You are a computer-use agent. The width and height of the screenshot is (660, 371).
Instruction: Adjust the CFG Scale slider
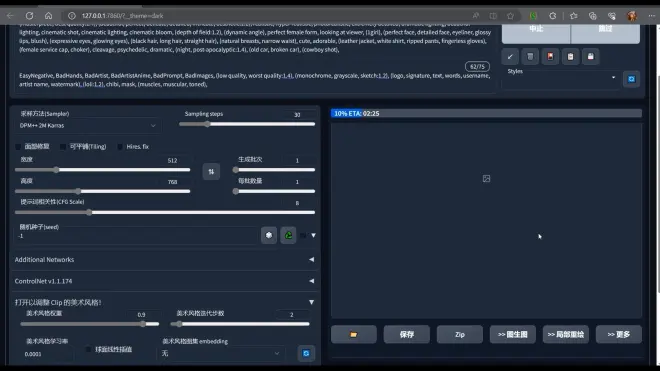pos(165,212)
